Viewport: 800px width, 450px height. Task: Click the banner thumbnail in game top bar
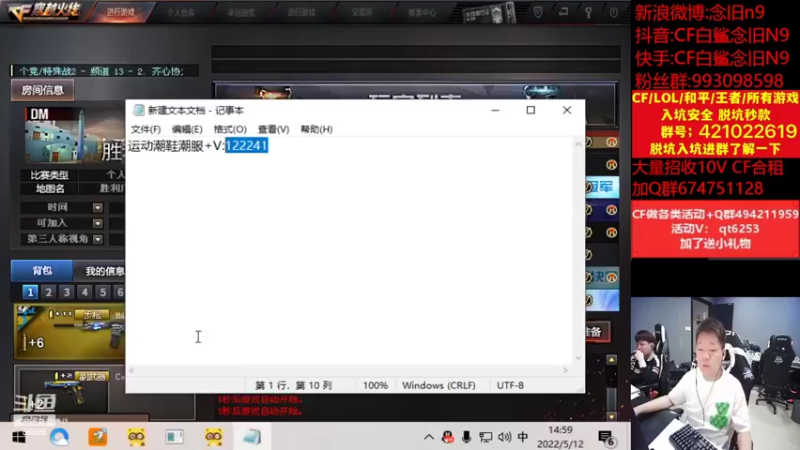[x=490, y=13]
